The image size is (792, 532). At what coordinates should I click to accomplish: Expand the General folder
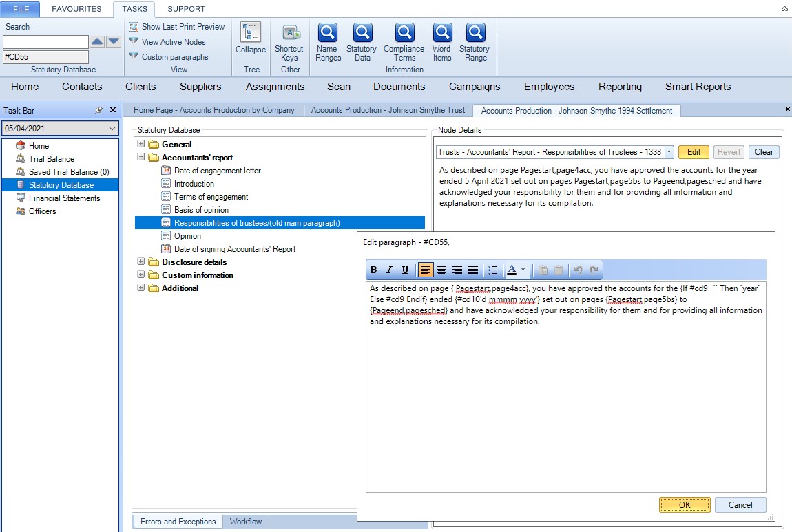[x=141, y=144]
